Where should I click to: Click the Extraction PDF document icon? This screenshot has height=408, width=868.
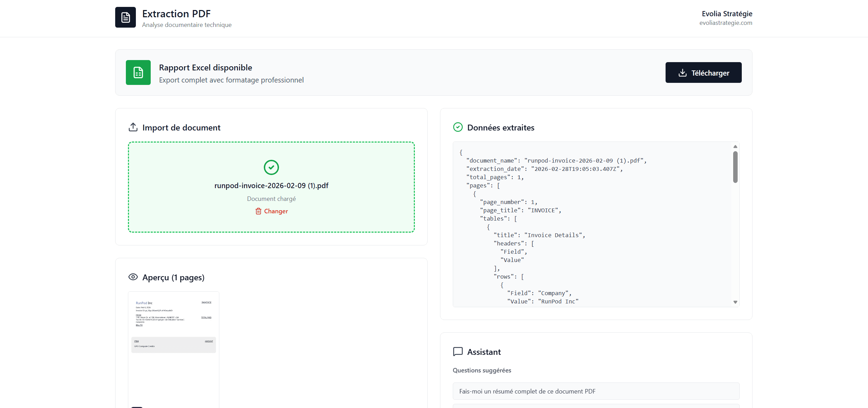click(x=125, y=17)
